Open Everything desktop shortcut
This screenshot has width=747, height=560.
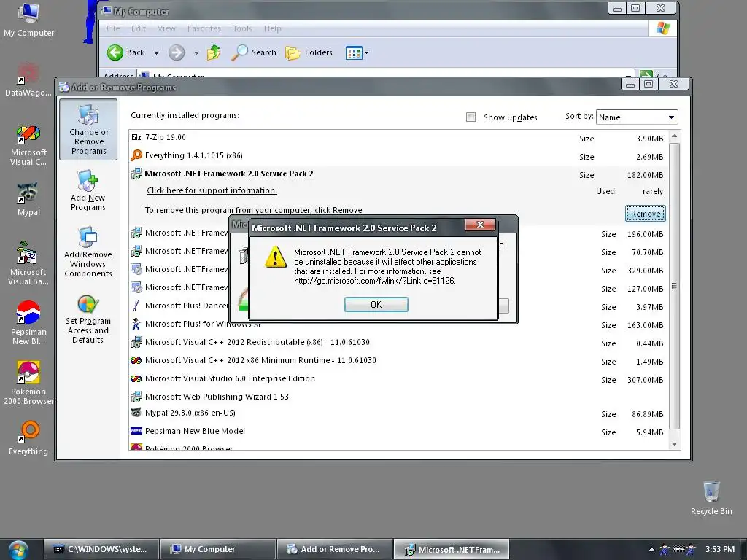click(28, 438)
